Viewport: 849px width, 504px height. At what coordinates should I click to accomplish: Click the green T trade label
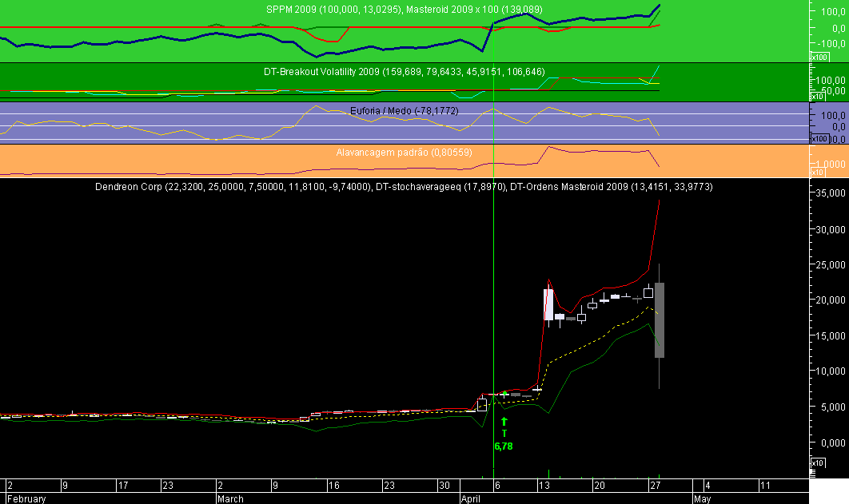(x=504, y=433)
